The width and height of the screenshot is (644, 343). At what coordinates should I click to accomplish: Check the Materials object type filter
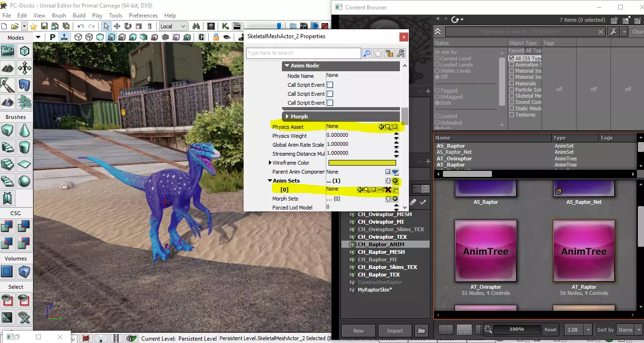tap(511, 84)
